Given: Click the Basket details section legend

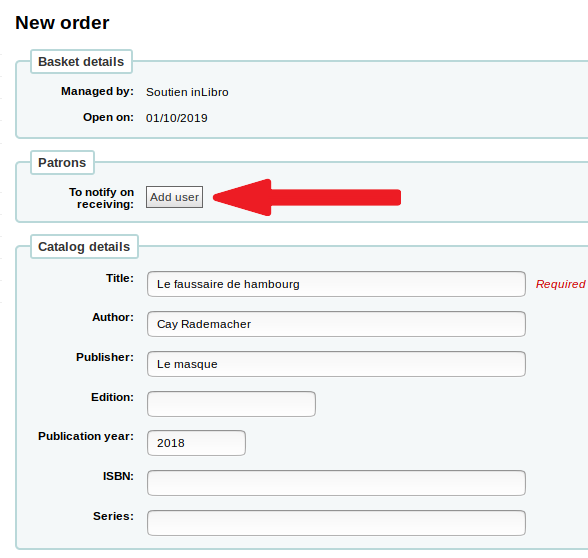Looking at the screenshot, I should coord(81,62).
